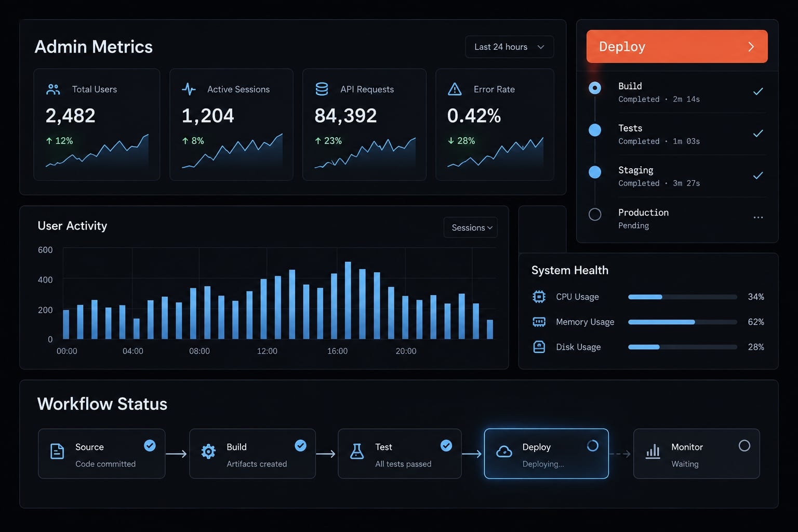Open the API Requests metric card
798x532 pixels.
364,125
